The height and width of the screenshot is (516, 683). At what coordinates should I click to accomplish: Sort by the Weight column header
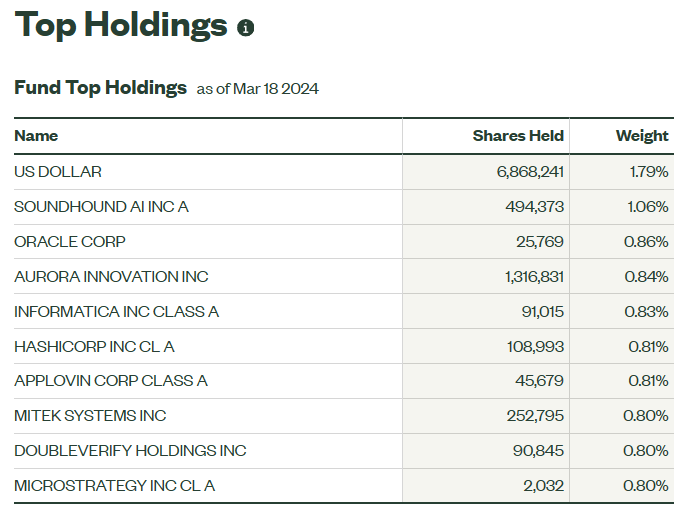[x=642, y=136]
